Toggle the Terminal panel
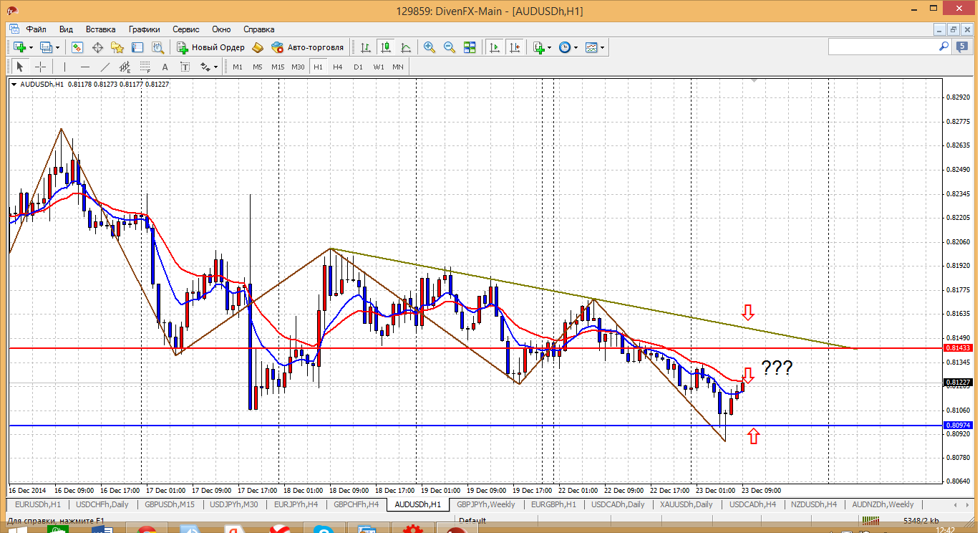Viewport: 980px width, 533px height. tap(137, 47)
